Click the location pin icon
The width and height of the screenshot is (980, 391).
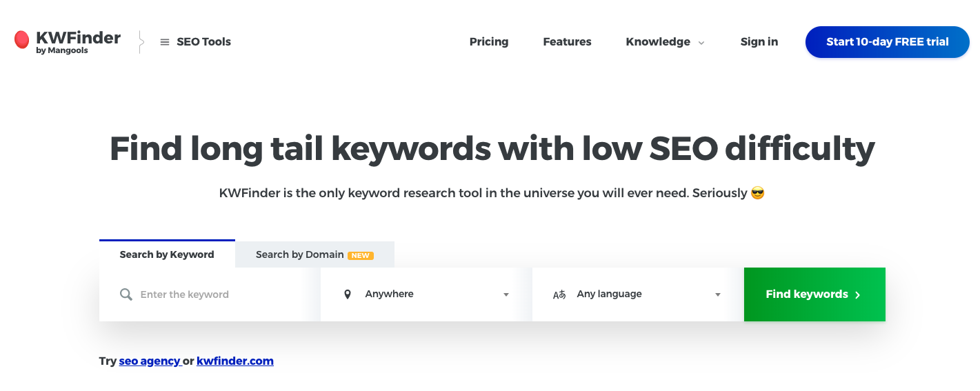348,294
